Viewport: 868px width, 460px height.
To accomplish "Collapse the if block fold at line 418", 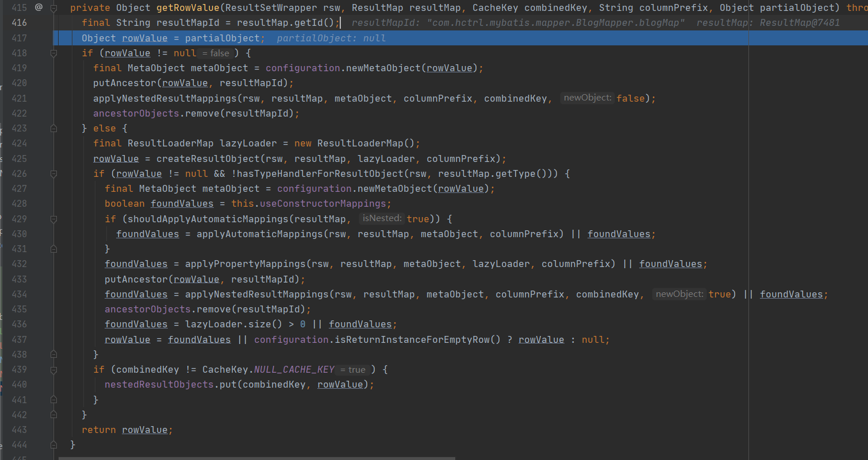I will tap(53, 53).
